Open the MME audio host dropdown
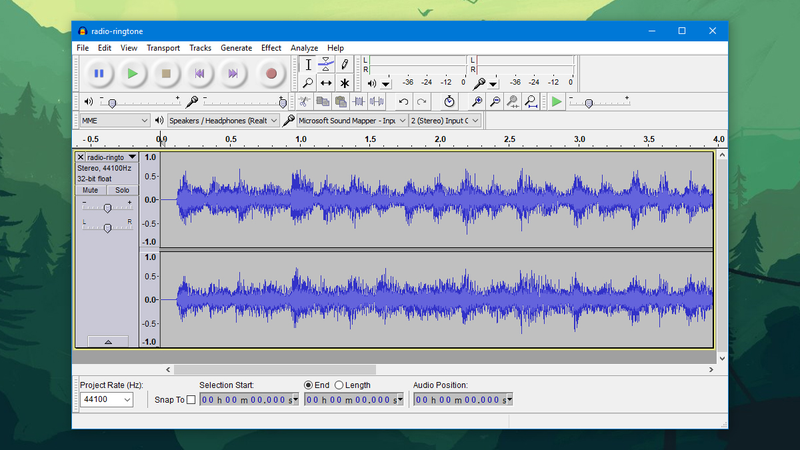The image size is (800, 450). click(114, 120)
